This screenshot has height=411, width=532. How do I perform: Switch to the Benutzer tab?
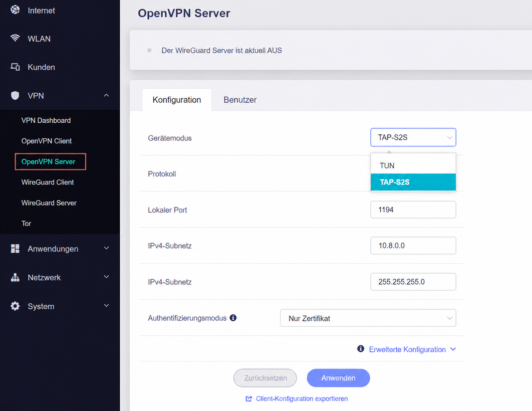click(240, 100)
